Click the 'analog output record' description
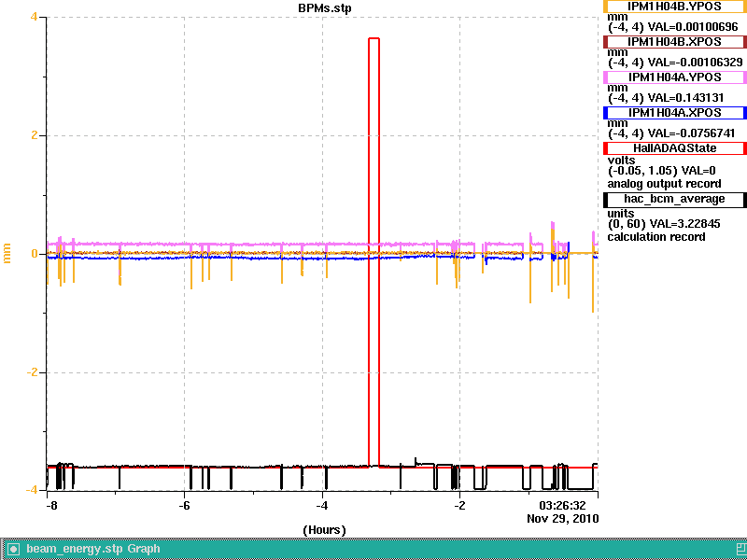Viewport: 747px width, 560px height. tap(664, 184)
